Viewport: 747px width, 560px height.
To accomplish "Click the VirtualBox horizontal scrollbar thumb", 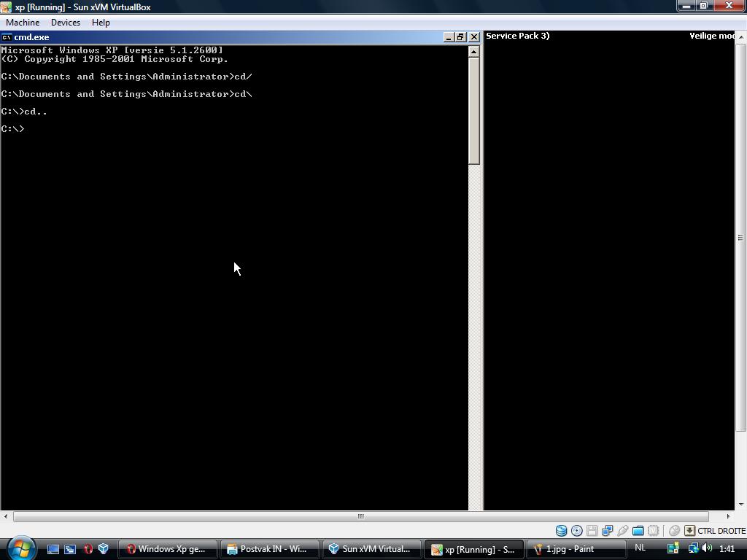I will pos(360,516).
